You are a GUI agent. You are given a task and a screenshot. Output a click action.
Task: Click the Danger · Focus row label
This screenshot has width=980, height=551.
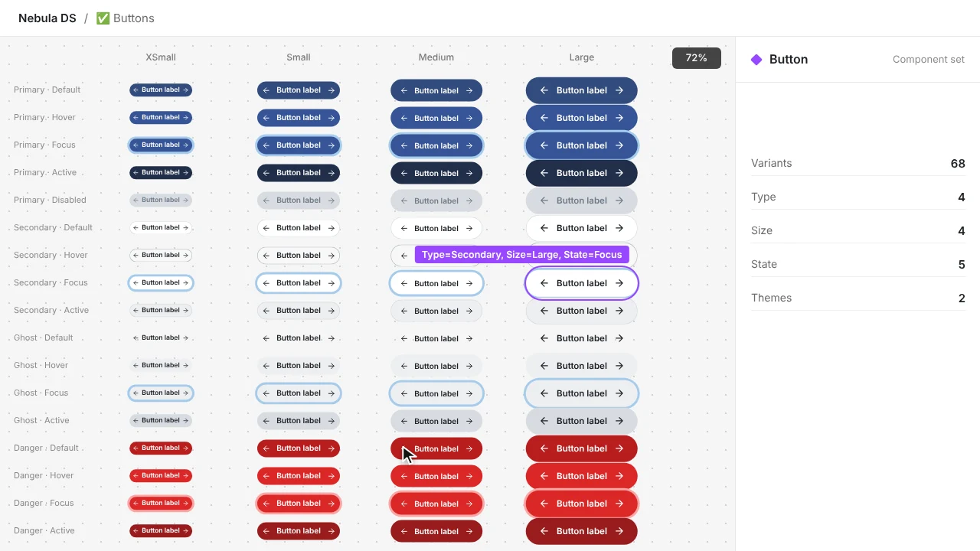click(x=44, y=503)
